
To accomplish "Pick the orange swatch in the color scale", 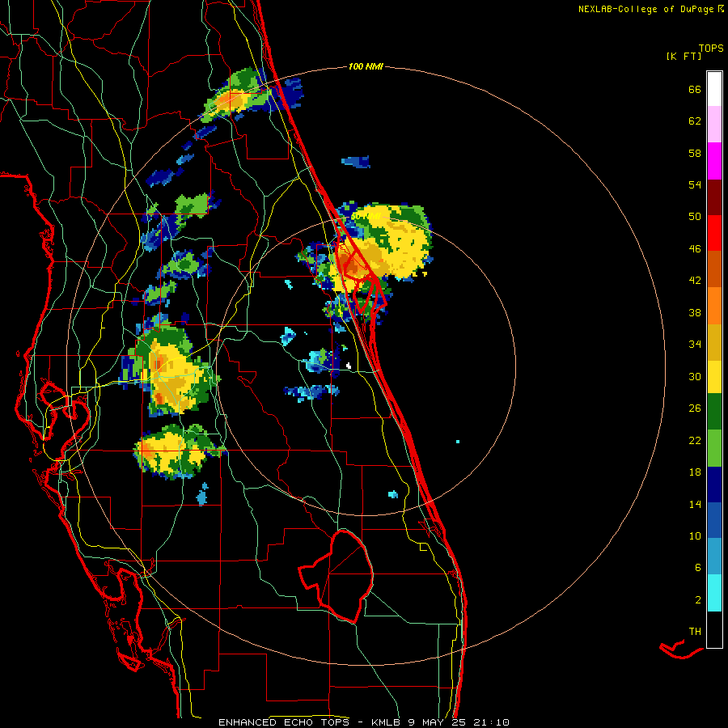I will pyautogui.click(x=714, y=306).
